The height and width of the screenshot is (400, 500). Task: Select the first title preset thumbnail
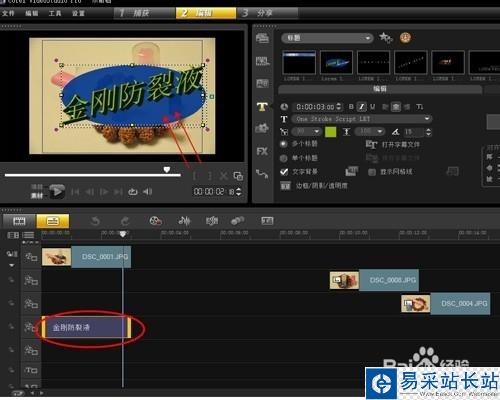(299, 62)
